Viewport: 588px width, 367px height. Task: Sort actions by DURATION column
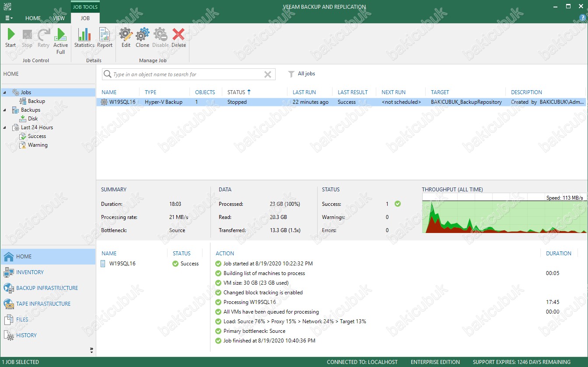pos(559,254)
